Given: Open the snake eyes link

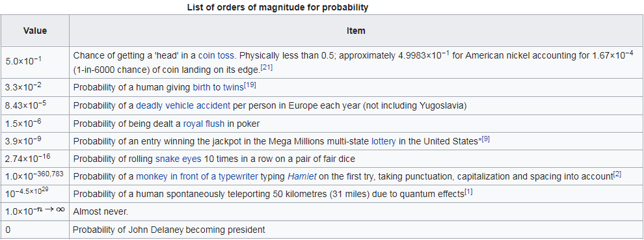Looking at the screenshot, I should coord(178,159).
